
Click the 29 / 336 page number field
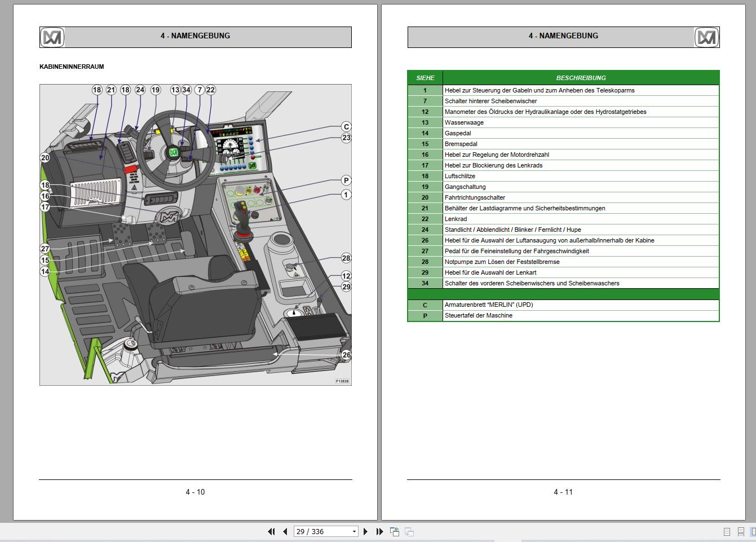[x=321, y=531]
